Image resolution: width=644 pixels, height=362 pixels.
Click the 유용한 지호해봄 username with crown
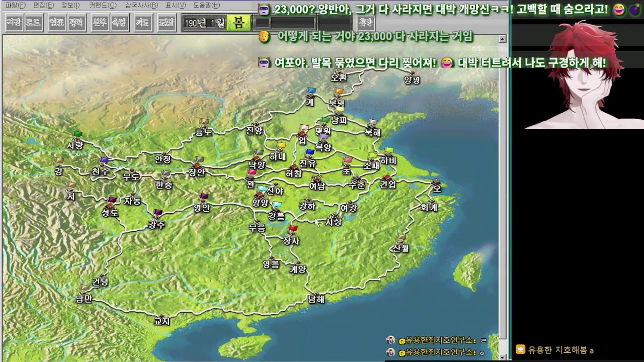pos(555,350)
